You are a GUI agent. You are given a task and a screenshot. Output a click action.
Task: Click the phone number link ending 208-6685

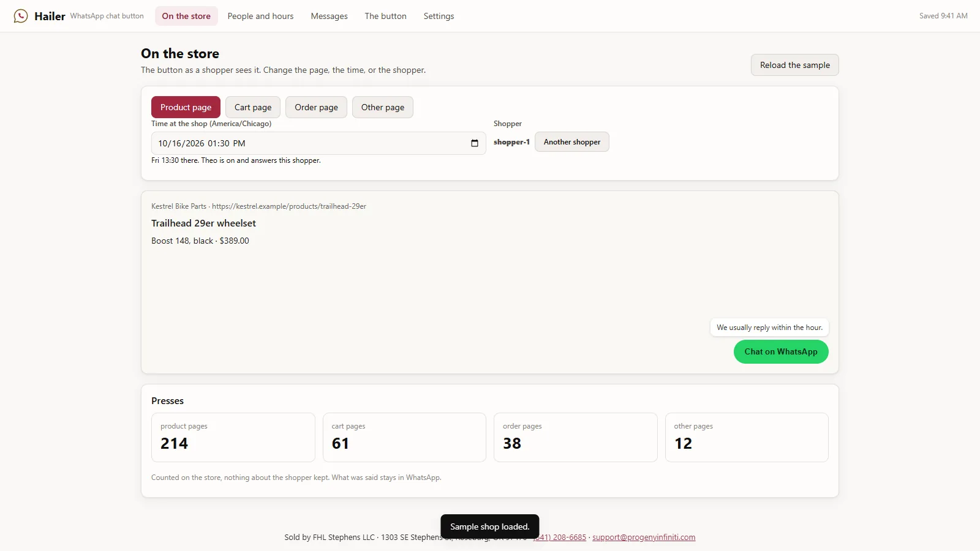point(560,537)
